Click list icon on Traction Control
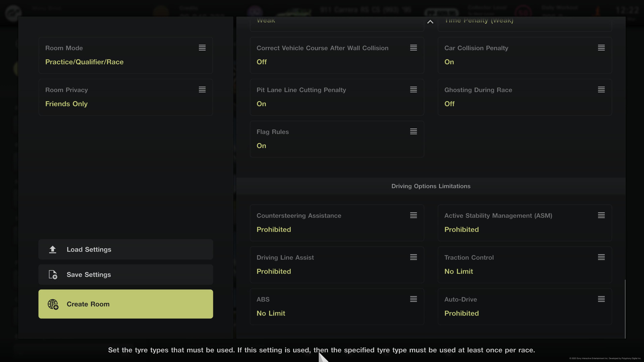The image size is (644, 362). pos(601,257)
